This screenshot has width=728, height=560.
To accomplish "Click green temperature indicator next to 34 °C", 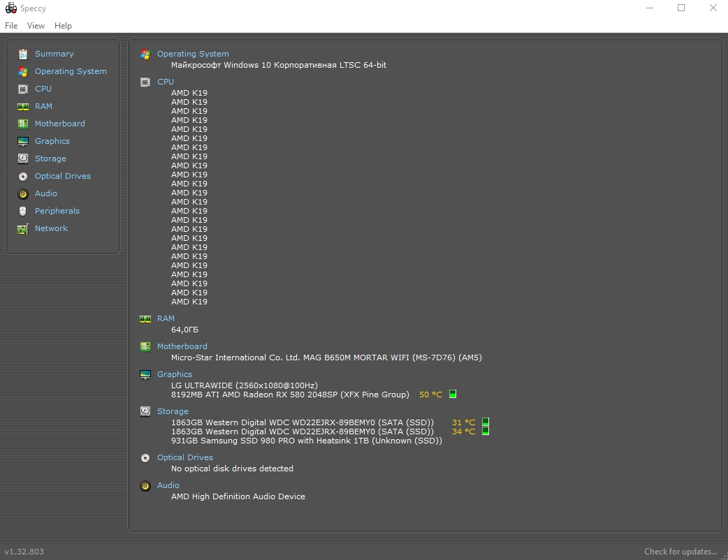I will pos(486,431).
